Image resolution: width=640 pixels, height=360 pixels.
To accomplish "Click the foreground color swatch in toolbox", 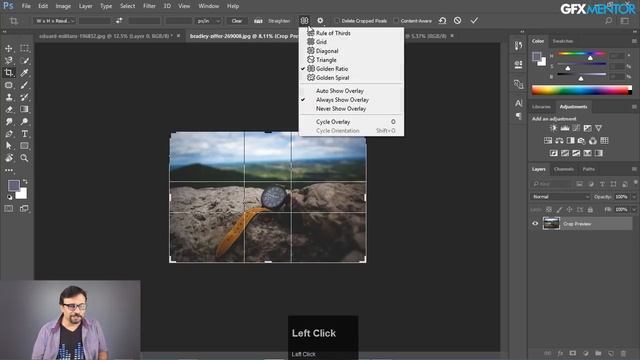I will click(13, 186).
